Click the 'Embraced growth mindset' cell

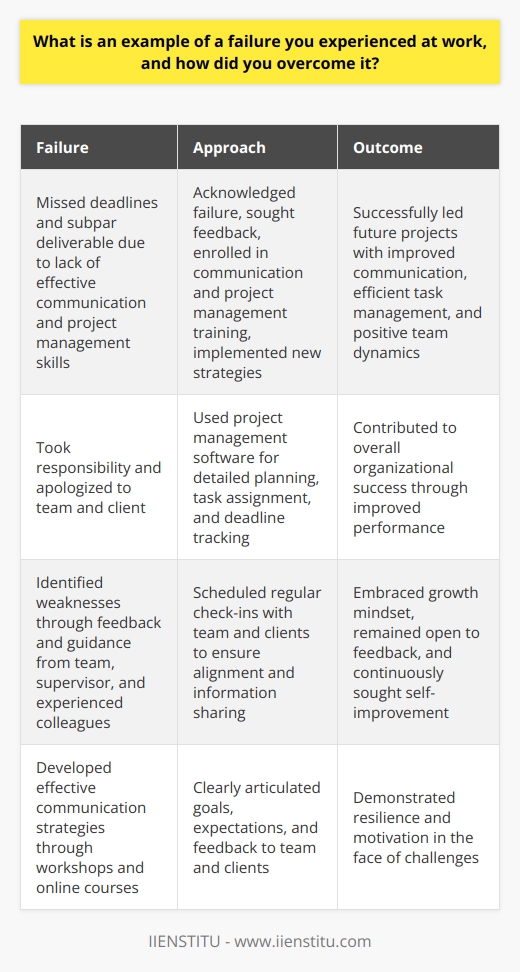tap(418, 652)
